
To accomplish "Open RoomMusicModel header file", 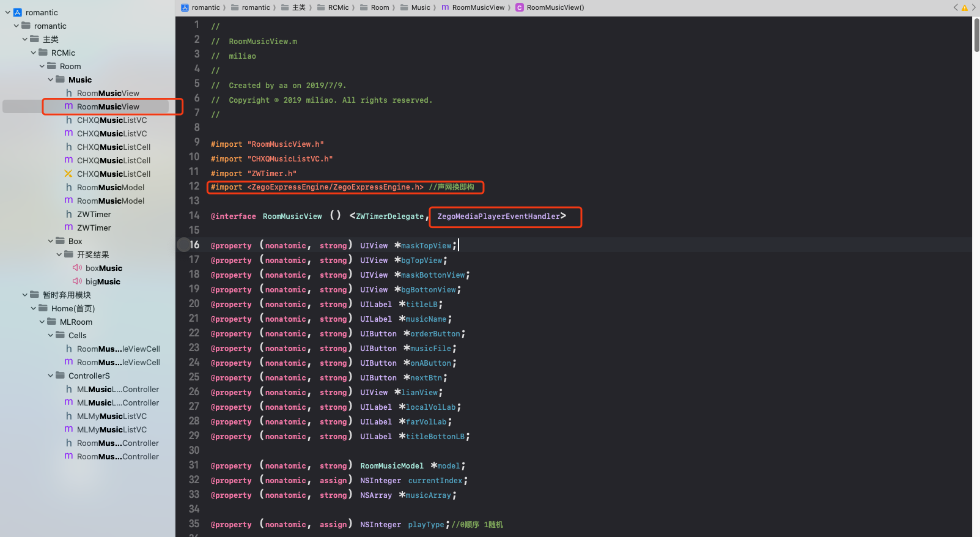I will (110, 187).
